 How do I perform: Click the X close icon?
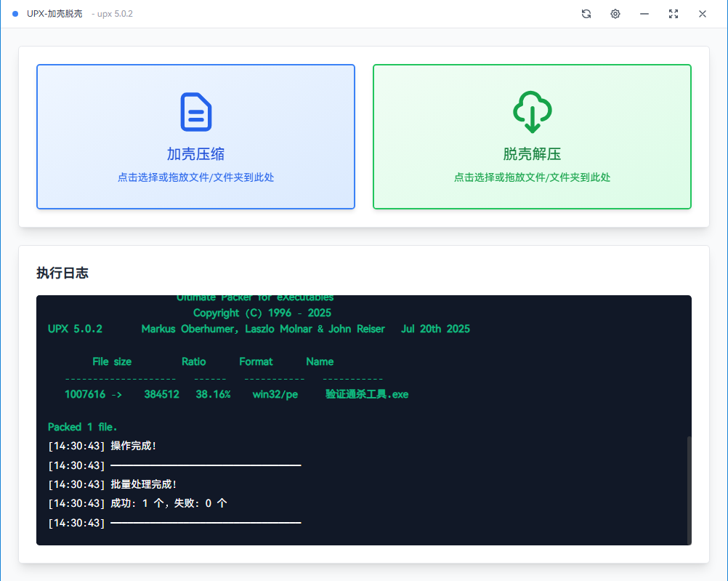point(702,13)
